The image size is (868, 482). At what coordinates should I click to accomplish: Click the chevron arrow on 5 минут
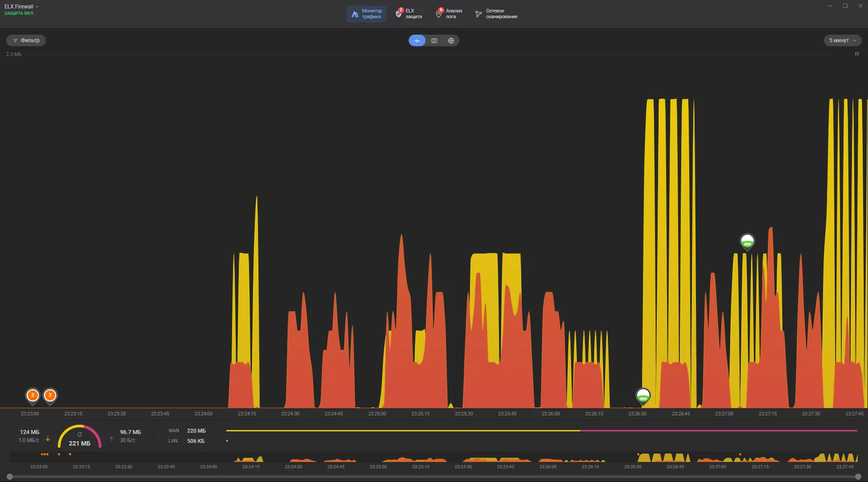854,41
